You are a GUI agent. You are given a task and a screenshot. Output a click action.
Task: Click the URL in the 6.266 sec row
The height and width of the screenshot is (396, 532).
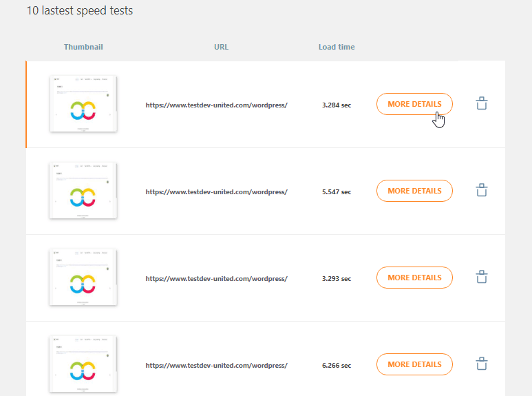click(216, 366)
